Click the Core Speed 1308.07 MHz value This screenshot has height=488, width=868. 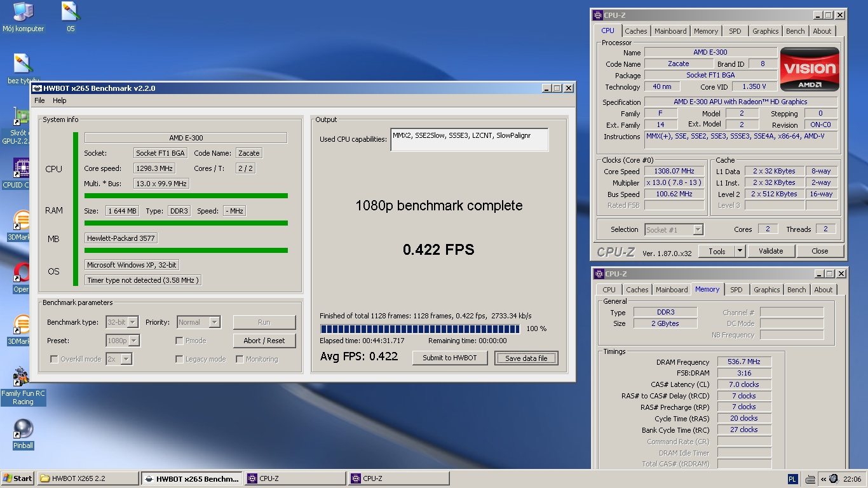674,171
